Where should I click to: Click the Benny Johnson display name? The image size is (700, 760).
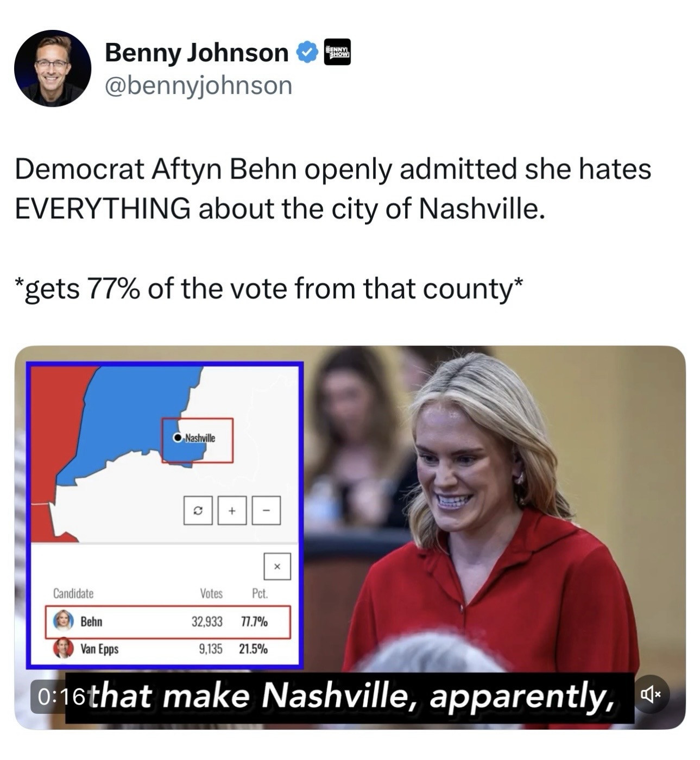197,52
